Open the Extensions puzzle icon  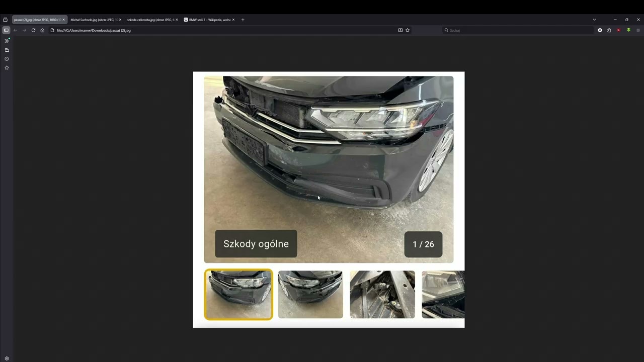pyautogui.click(x=609, y=30)
